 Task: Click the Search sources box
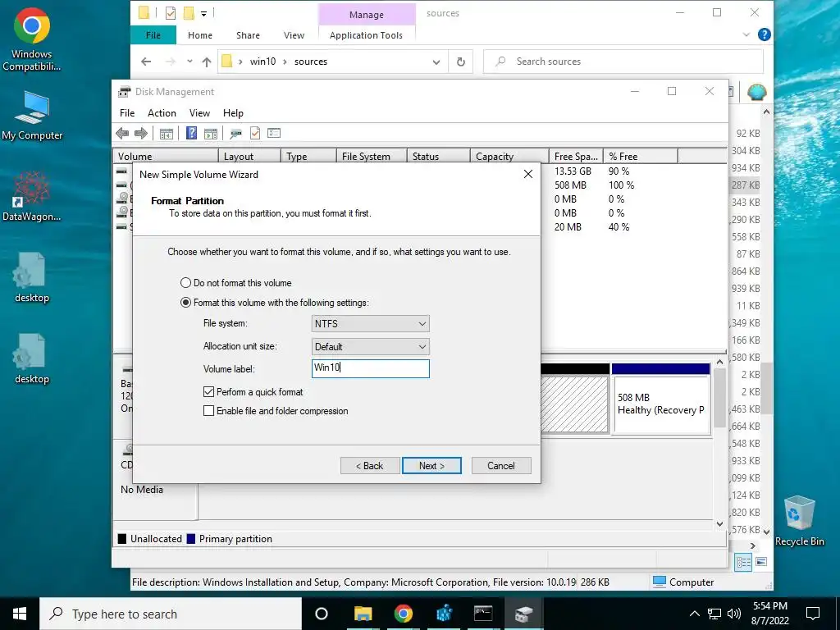[623, 62]
